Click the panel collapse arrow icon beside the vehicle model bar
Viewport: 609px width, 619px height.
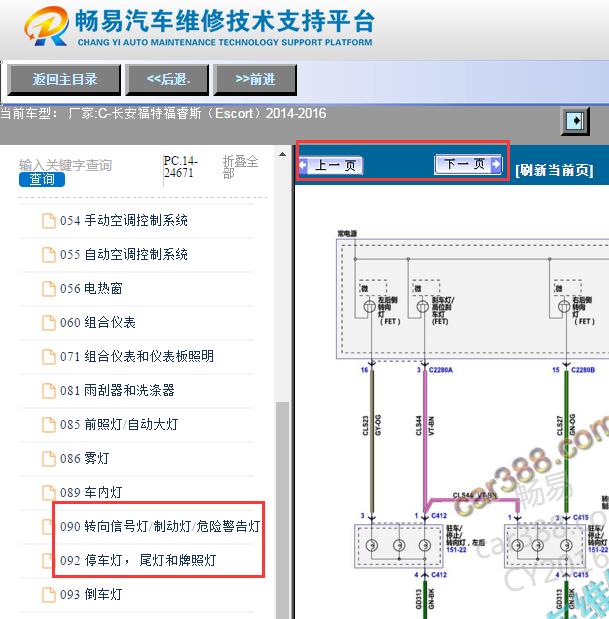coord(575,121)
